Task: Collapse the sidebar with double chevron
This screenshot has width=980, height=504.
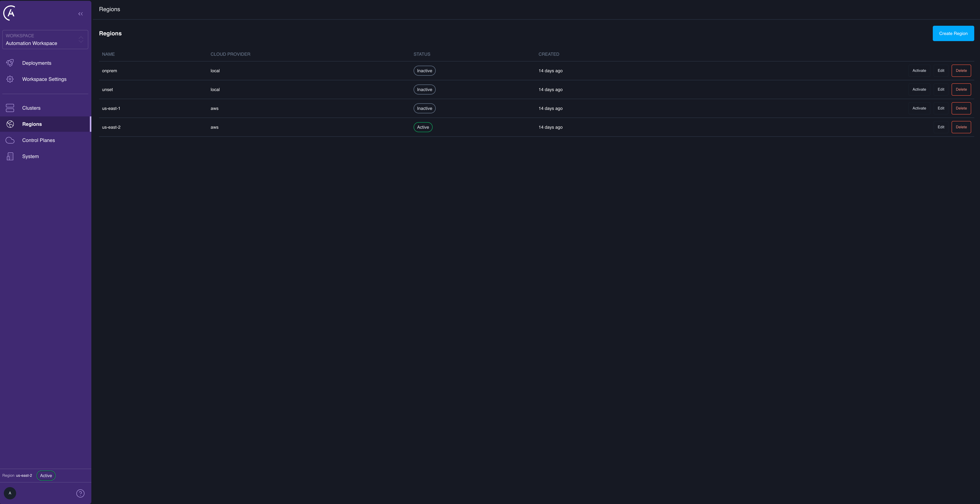Action: click(81, 14)
